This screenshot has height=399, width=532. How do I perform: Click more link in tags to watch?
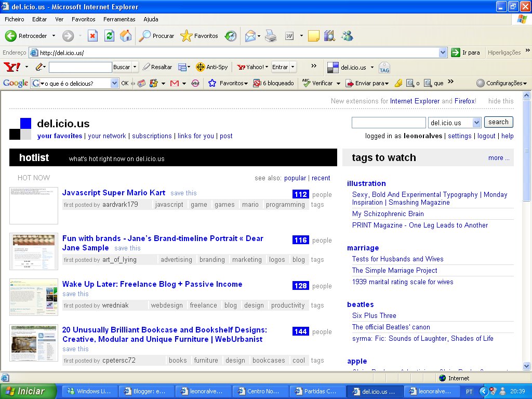pyautogui.click(x=499, y=158)
